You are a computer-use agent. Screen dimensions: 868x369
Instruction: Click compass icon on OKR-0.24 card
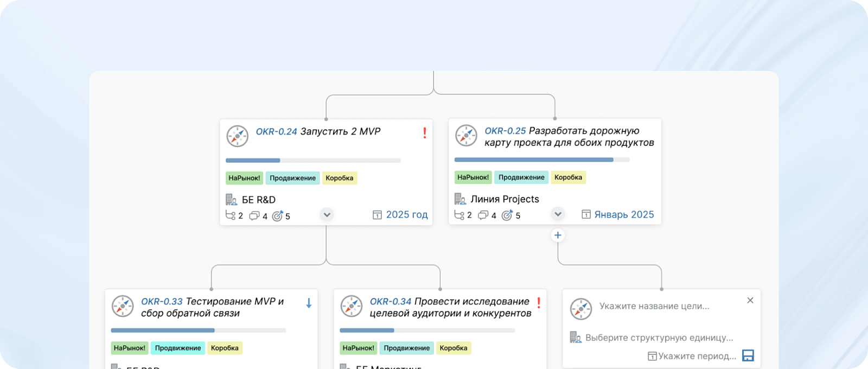(x=237, y=136)
